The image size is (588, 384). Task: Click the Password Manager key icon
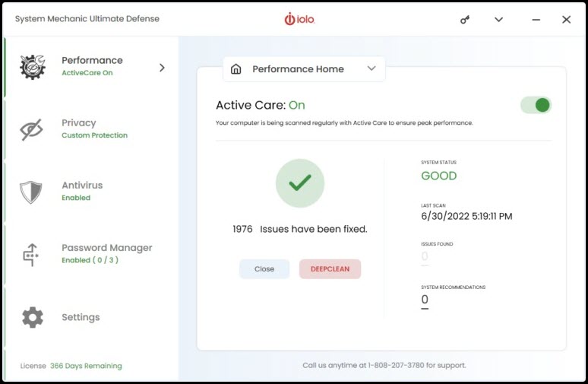pos(30,255)
